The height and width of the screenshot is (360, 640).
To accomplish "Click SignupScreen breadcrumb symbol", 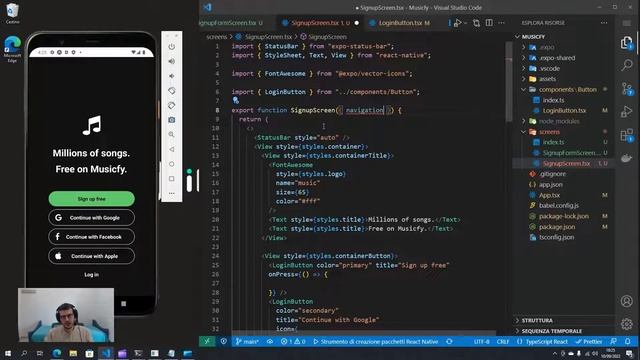I will click(x=324, y=37).
